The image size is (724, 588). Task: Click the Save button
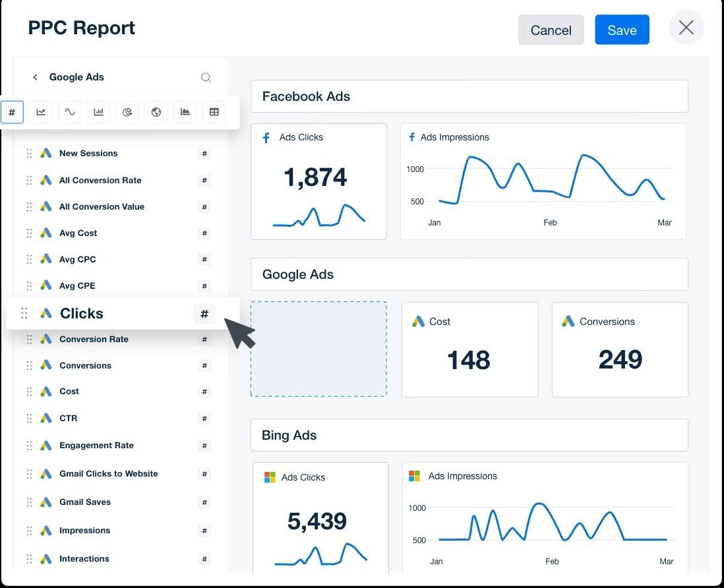(622, 30)
